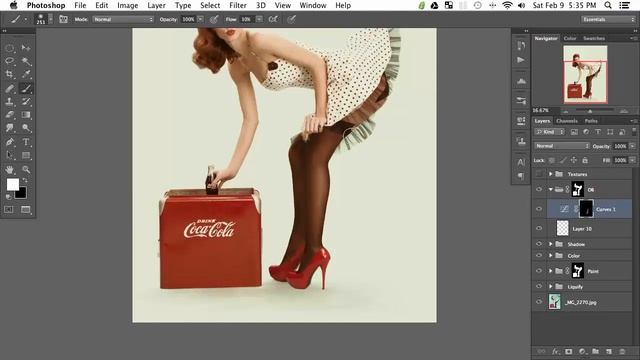Hide the _MG_2270.jpg layer

539,302
